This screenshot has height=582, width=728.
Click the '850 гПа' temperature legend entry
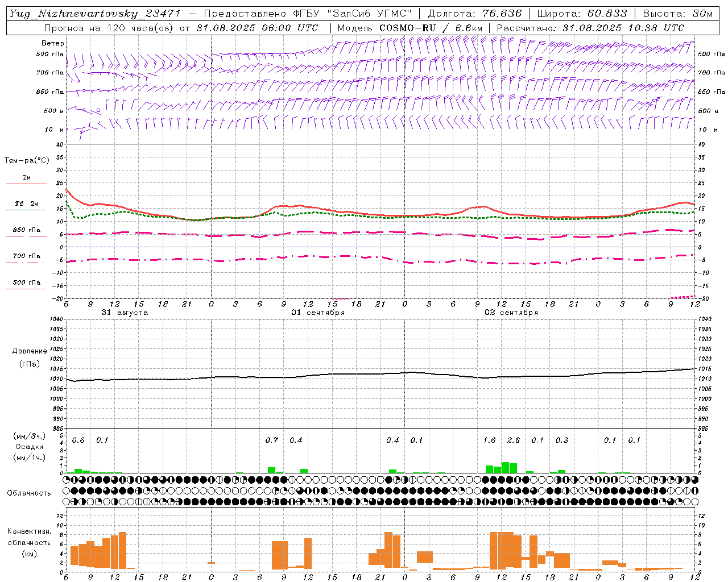27,230
